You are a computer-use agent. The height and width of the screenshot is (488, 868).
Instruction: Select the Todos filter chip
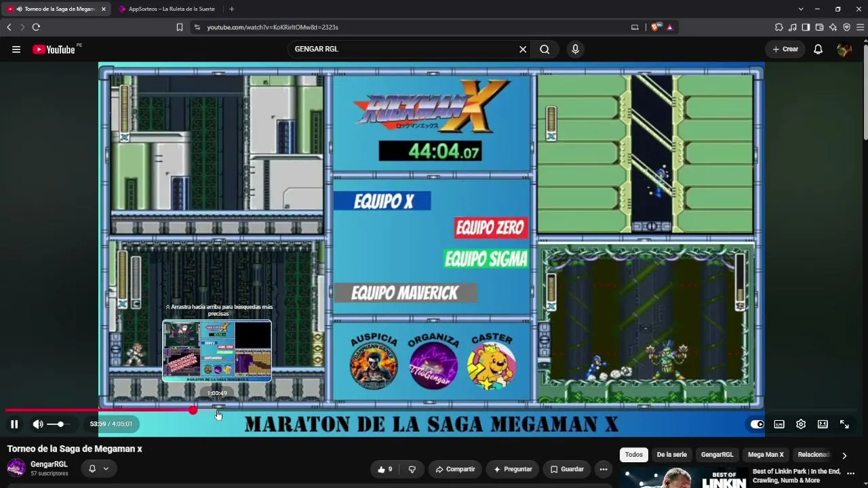click(x=634, y=455)
